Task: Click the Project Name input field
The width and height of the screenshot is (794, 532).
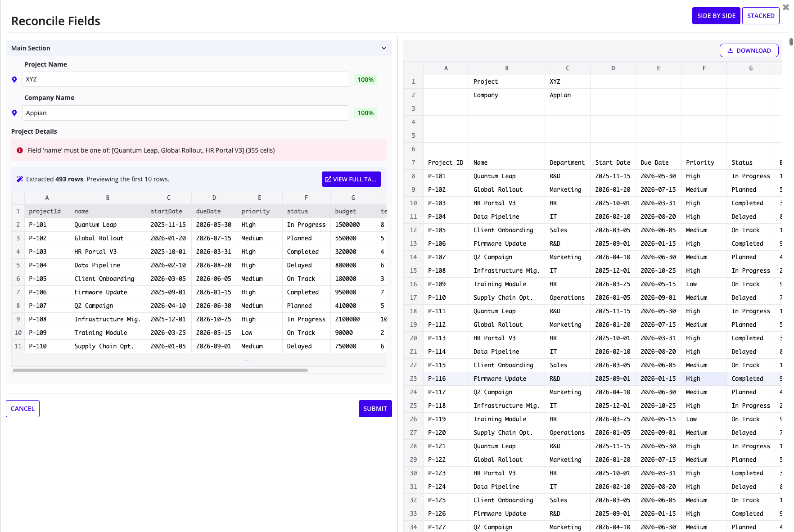Action: tap(185, 79)
